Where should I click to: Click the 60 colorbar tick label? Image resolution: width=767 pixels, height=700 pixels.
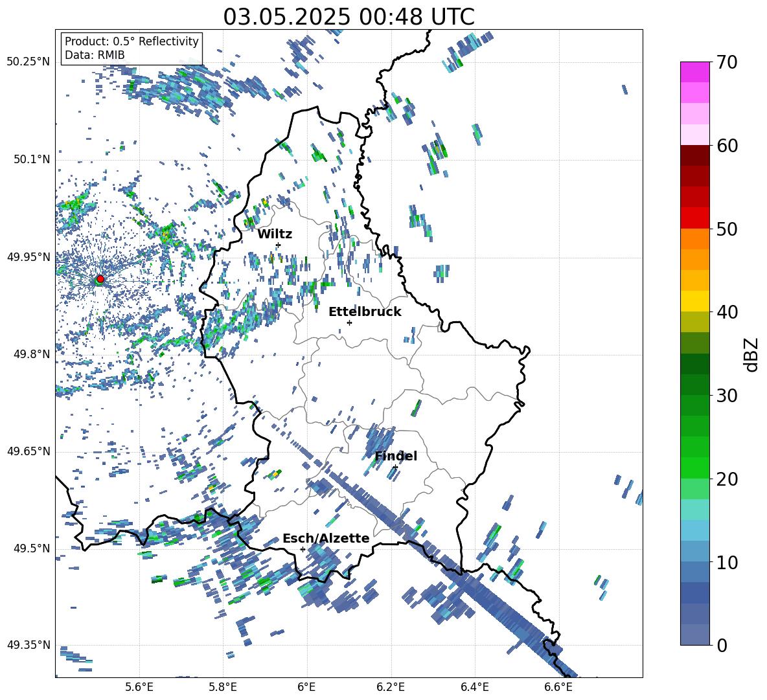727,146
